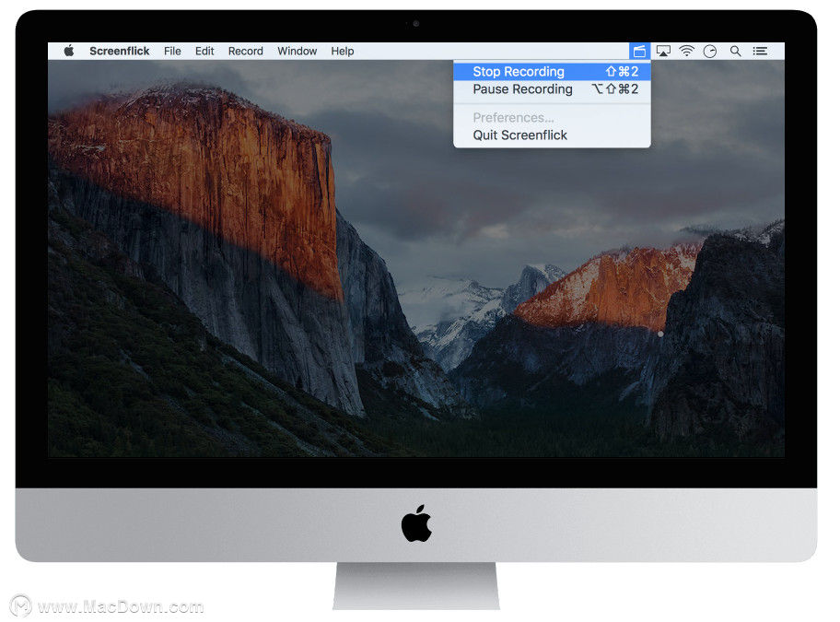Open the Notification Center list icon
Screen dimensions: 840x622
pyautogui.click(x=760, y=51)
